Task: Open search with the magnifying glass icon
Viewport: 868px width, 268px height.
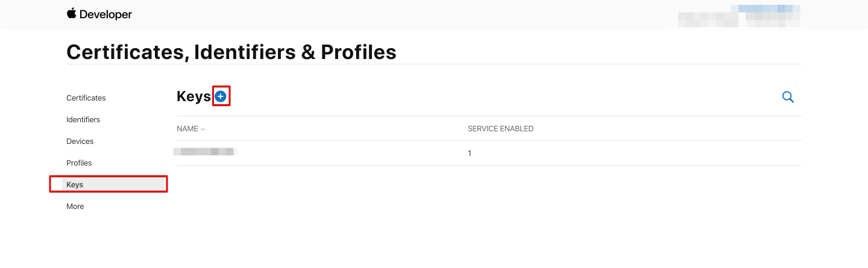Action: click(787, 97)
